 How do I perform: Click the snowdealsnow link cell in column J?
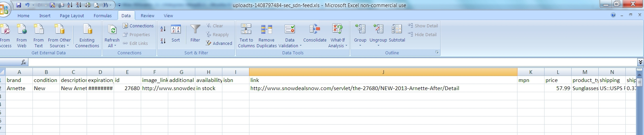(383, 88)
